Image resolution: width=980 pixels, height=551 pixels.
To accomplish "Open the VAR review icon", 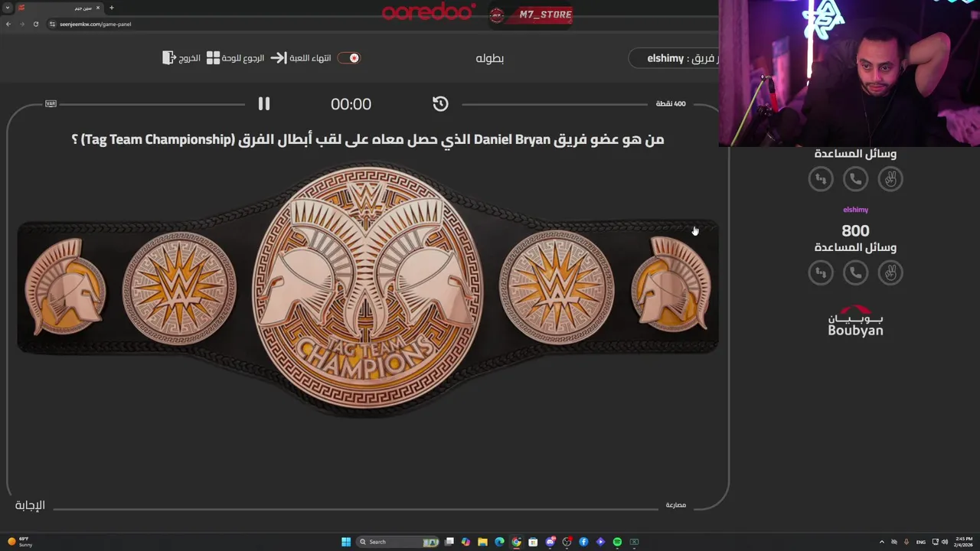I will [51, 103].
